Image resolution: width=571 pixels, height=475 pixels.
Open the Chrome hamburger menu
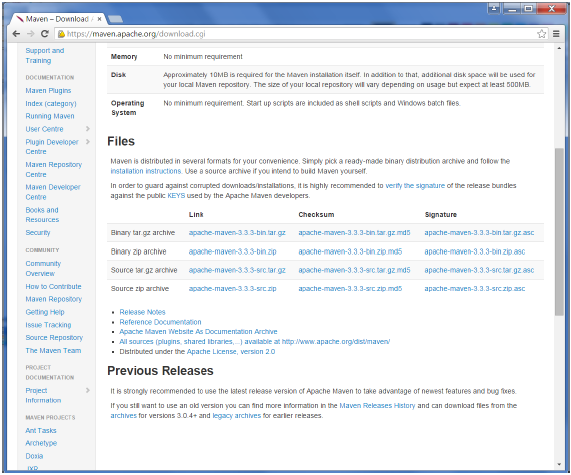(556, 34)
